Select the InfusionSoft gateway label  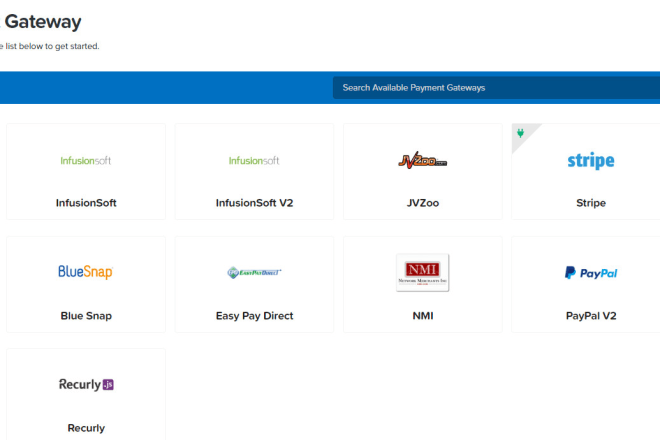click(x=86, y=203)
